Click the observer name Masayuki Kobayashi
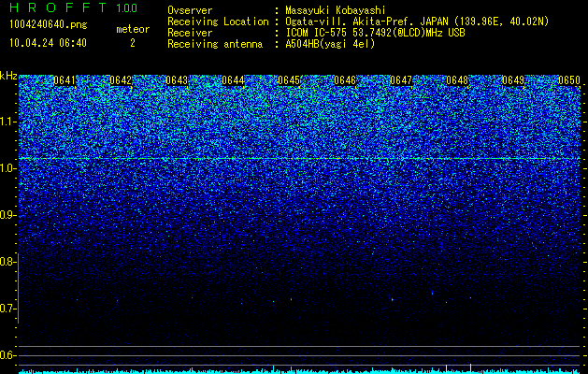 coord(336,10)
